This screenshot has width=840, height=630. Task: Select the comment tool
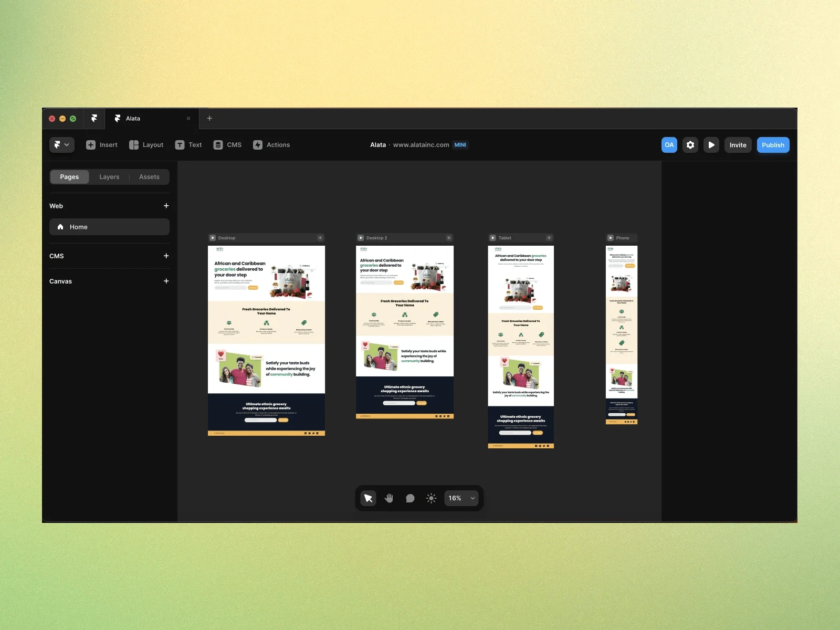(410, 498)
